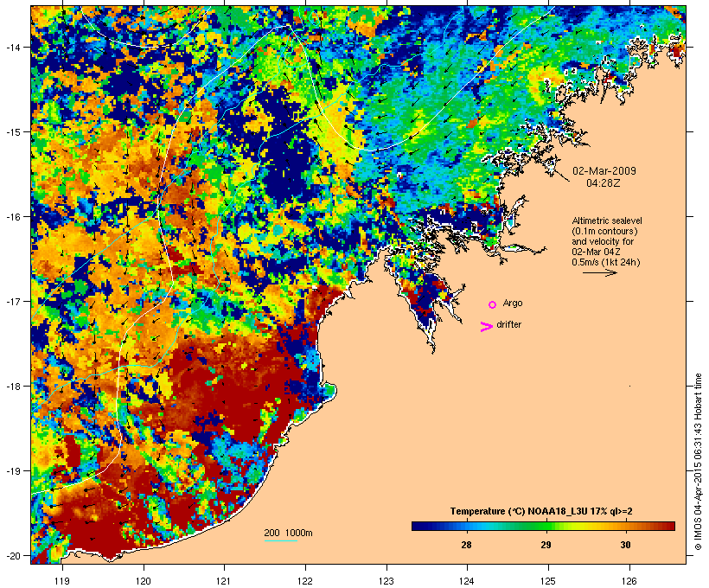Click latitude axis label -15
Image resolution: width=709 pixels, height=588 pixels.
[12, 132]
